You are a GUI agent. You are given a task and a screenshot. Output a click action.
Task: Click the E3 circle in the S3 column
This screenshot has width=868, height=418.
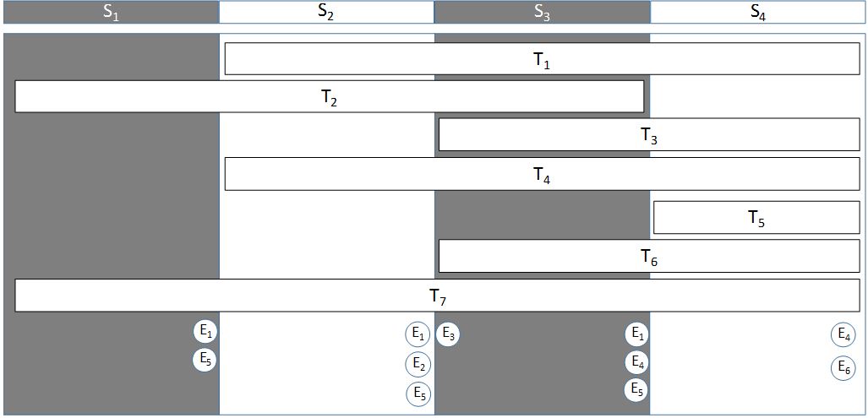pos(449,334)
